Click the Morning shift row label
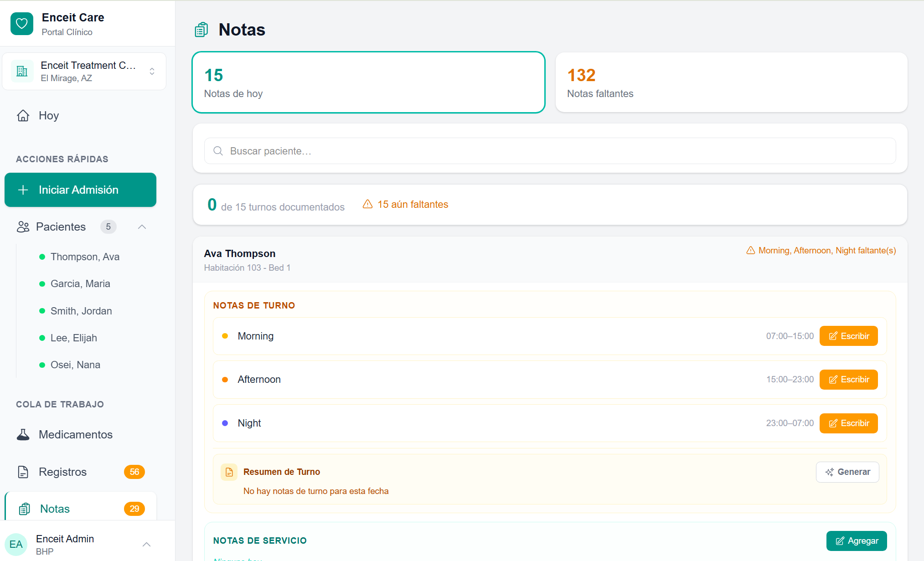 pyautogui.click(x=256, y=336)
